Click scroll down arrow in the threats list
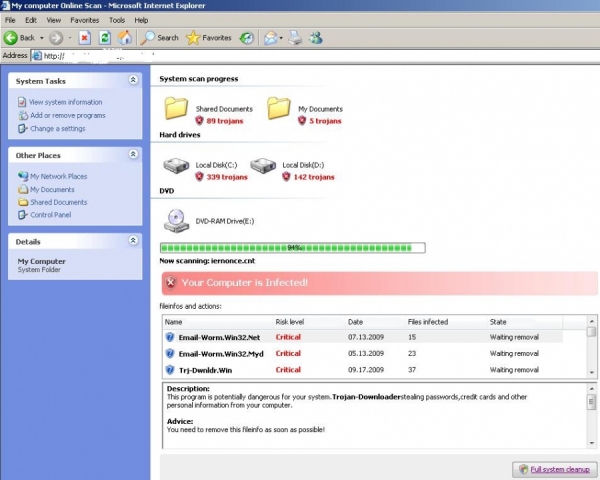 pos(592,372)
